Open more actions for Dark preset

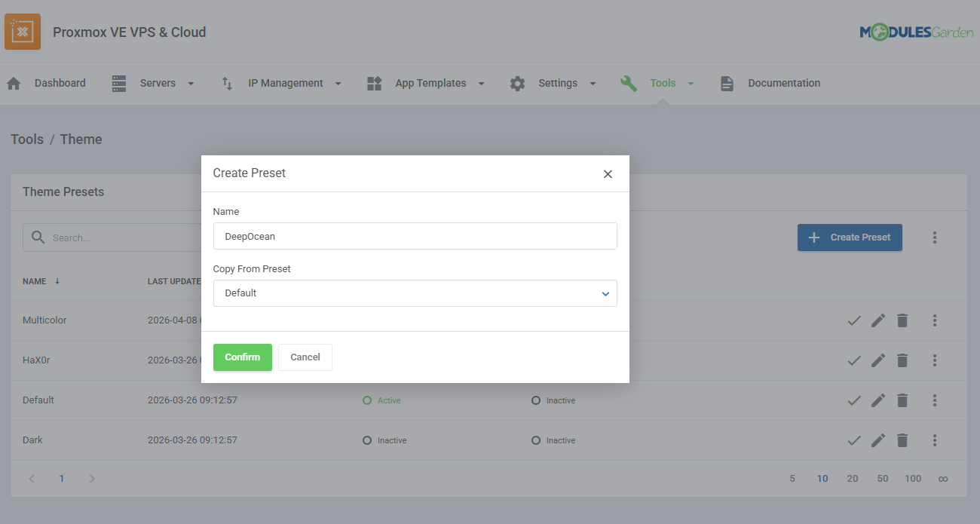click(934, 440)
